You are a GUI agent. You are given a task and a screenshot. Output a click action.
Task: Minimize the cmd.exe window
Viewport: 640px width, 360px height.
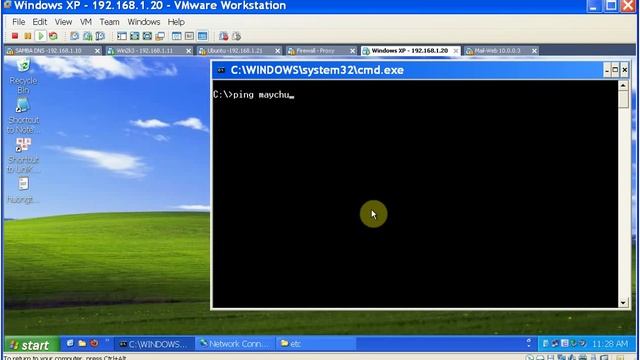point(607,70)
